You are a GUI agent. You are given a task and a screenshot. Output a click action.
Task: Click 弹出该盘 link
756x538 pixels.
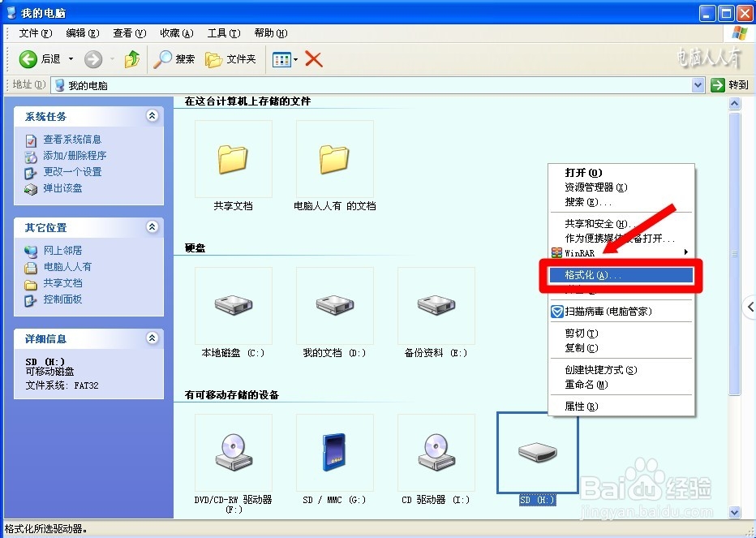pyautogui.click(x=62, y=187)
